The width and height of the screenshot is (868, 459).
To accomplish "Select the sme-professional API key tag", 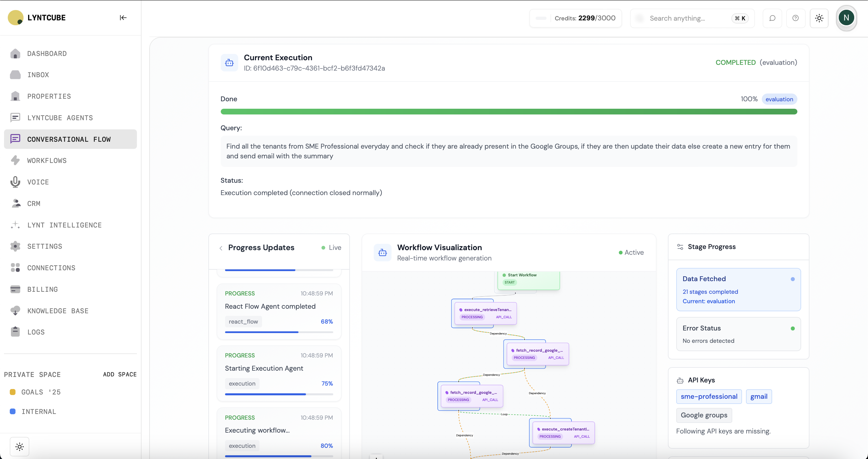I will pyautogui.click(x=709, y=396).
